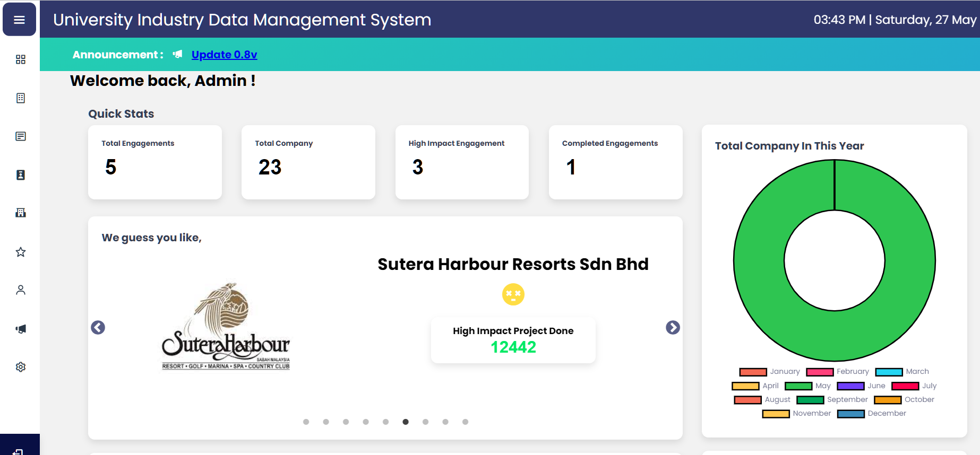This screenshot has height=455, width=980.
Task: Click the star favorites icon in sidebar
Action: [x=21, y=252]
